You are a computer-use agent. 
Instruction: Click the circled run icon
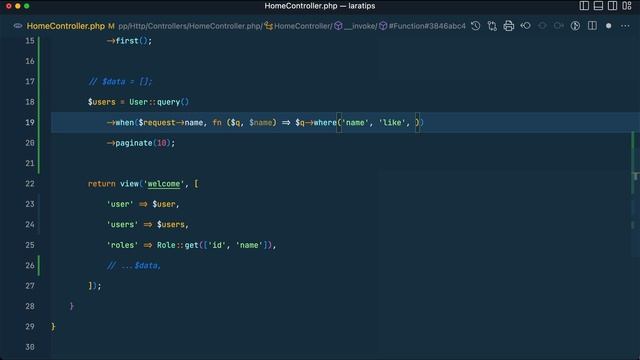click(x=575, y=26)
